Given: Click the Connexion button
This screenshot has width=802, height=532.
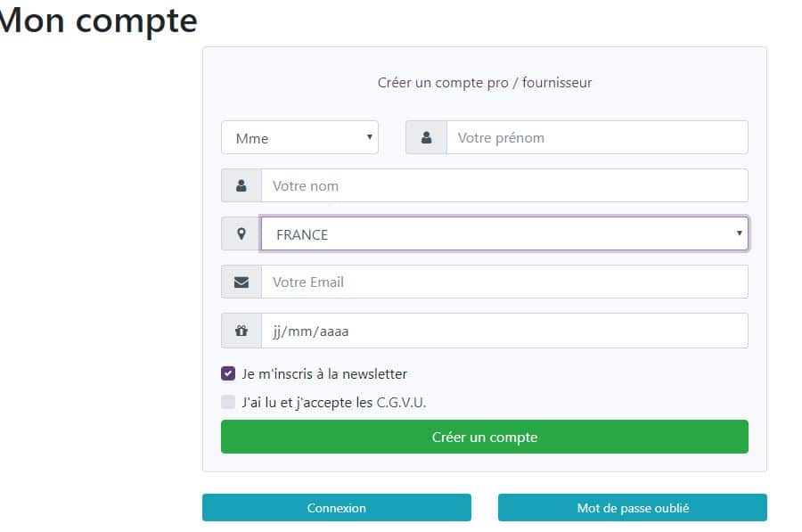Looking at the screenshot, I should pos(337,507).
